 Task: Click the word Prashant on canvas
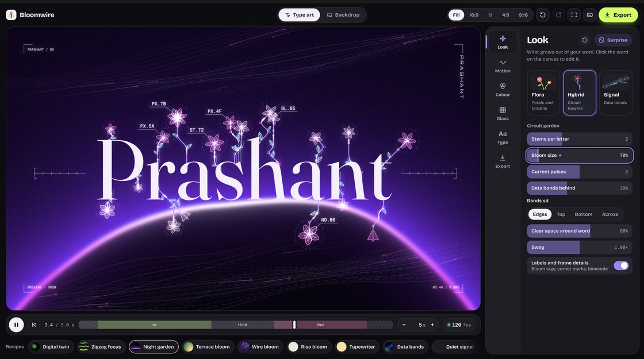pyautogui.click(x=244, y=169)
